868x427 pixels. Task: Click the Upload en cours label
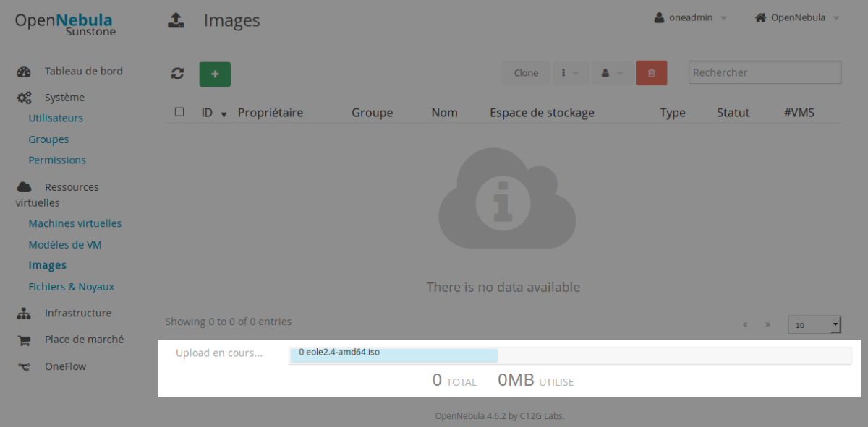pos(219,353)
